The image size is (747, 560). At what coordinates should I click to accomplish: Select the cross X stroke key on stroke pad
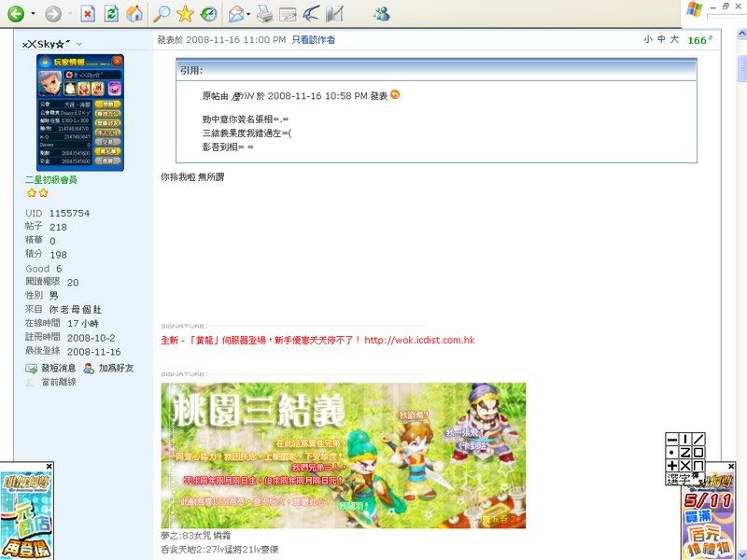click(685, 466)
